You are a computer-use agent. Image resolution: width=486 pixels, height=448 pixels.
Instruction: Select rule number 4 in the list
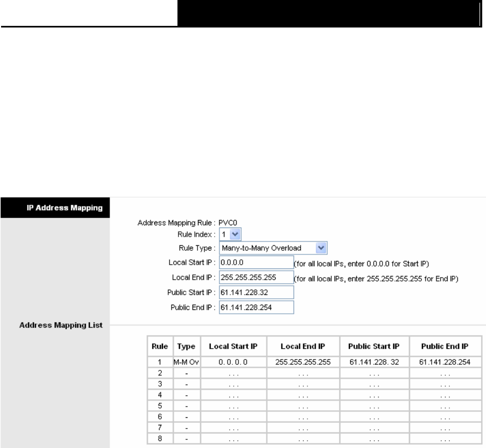pos(160,395)
